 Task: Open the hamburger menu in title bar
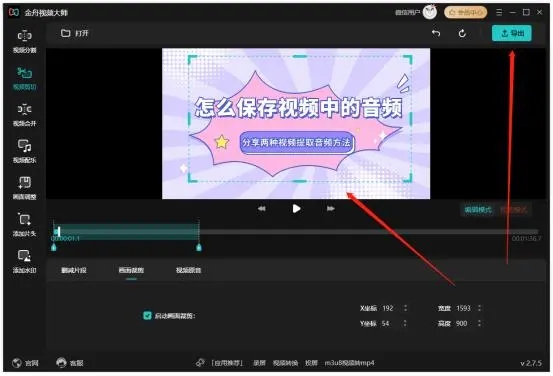coord(499,12)
